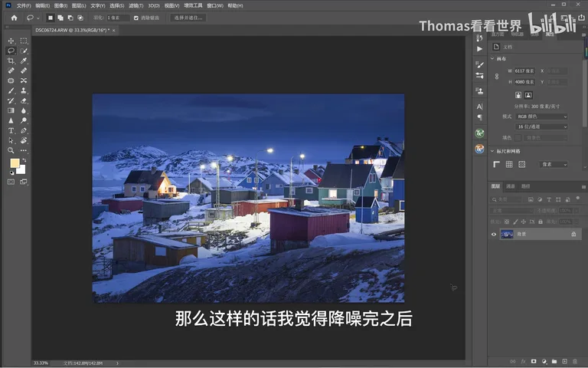This screenshot has width=588, height=368.
Task: Click the foreground color swatch
Action: pos(15,163)
